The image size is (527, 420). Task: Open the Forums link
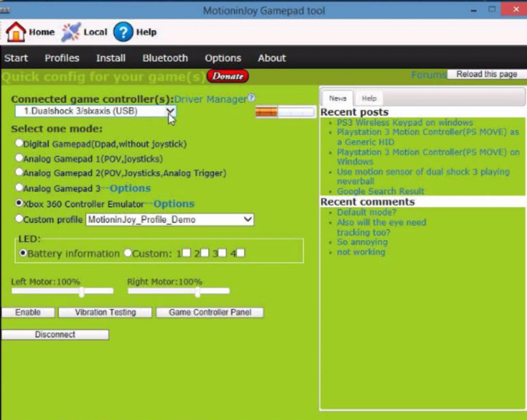point(429,75)
